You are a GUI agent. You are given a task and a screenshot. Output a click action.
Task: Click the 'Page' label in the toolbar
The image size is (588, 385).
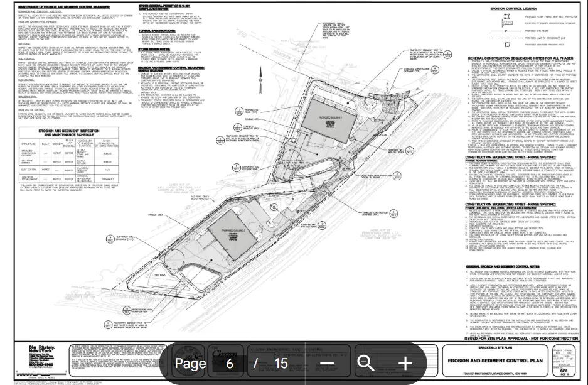190,363
